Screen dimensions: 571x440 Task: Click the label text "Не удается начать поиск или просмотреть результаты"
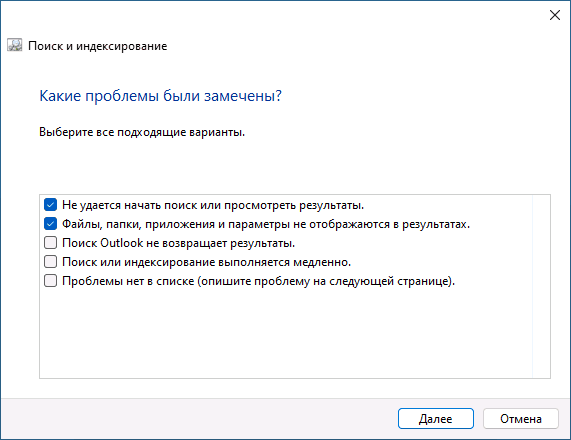click(x=213, y=205)
